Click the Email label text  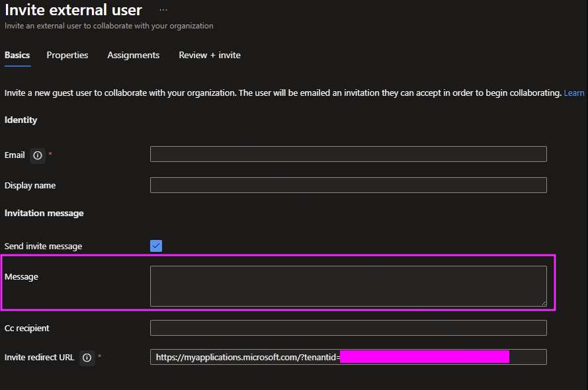pos(15,155)
